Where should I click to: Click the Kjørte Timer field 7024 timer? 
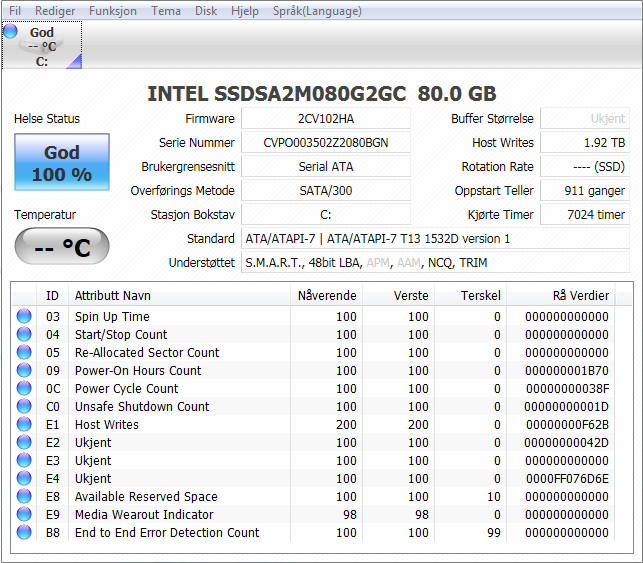[x=585, y=214]
